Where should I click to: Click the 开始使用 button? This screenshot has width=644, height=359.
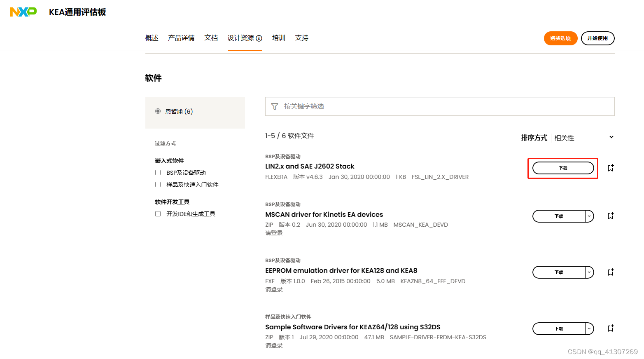[x=597, y=38]
